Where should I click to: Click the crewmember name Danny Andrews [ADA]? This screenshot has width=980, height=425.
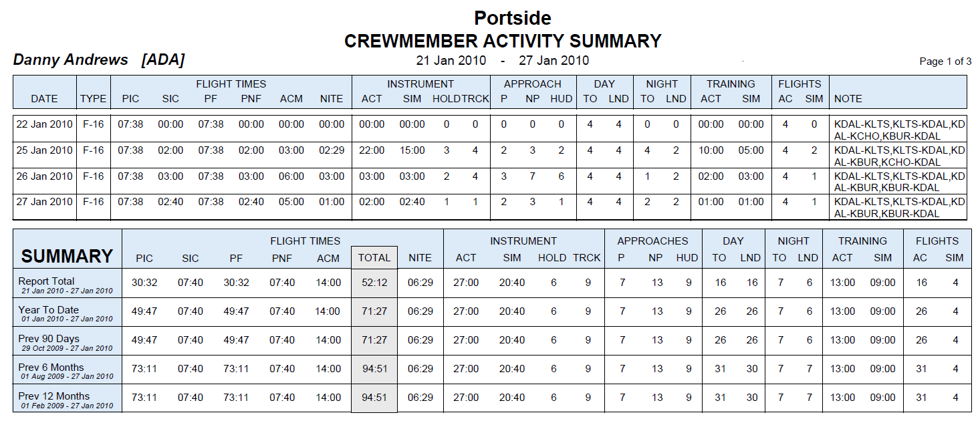coord(99,60)
